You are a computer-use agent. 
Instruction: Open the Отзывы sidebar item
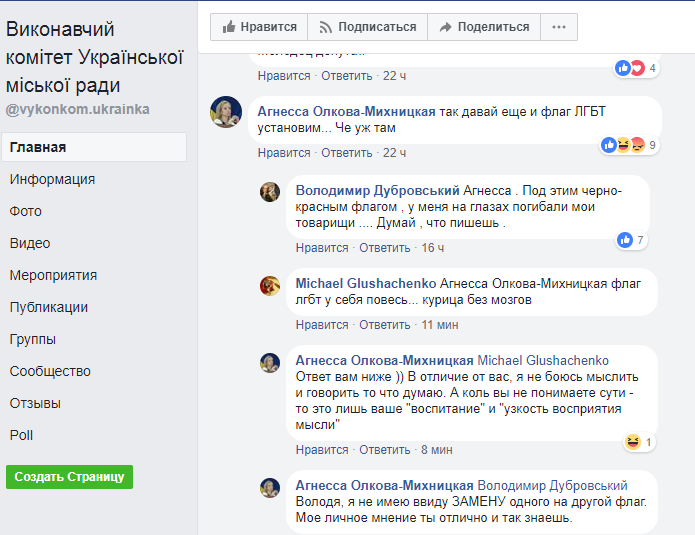(35, 403)
